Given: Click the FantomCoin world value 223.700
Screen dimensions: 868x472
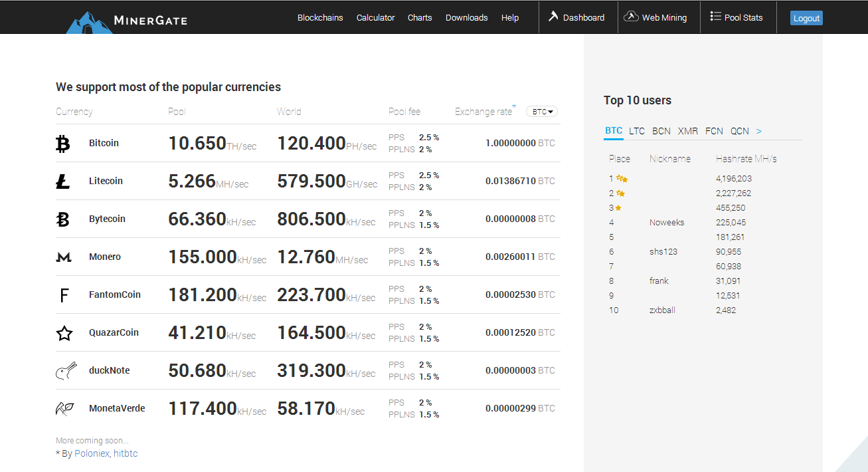Looking at the screenshot, I should (311, 295).
